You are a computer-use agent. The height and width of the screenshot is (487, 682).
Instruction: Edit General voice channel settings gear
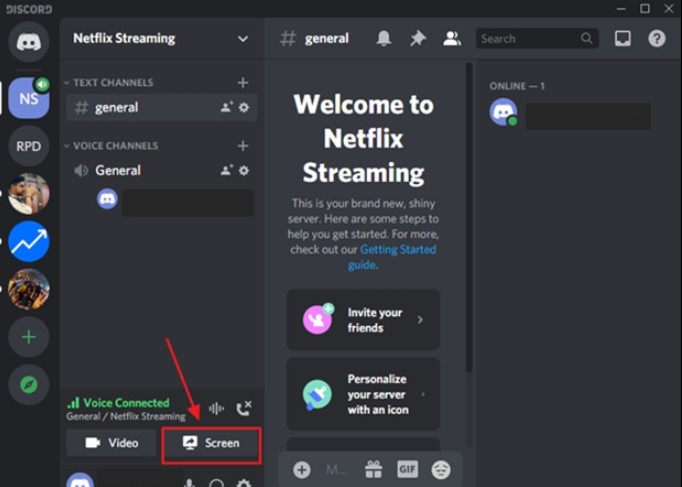(244, 170)
